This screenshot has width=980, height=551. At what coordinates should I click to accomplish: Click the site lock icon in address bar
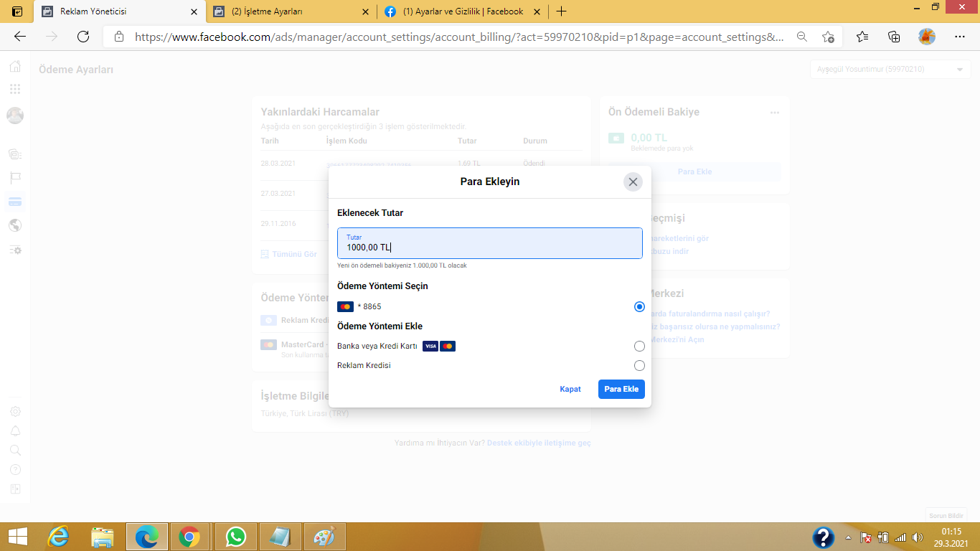click(119, 37)
